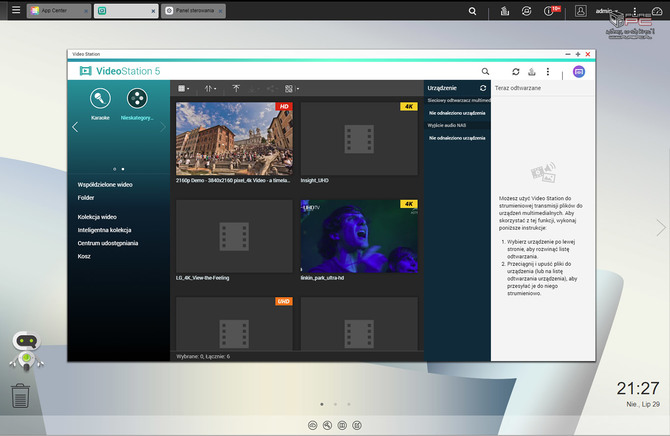The width and height of the screenshot is (670, 436).
Task: Open the Karaoke category
Action: [100, 104]
